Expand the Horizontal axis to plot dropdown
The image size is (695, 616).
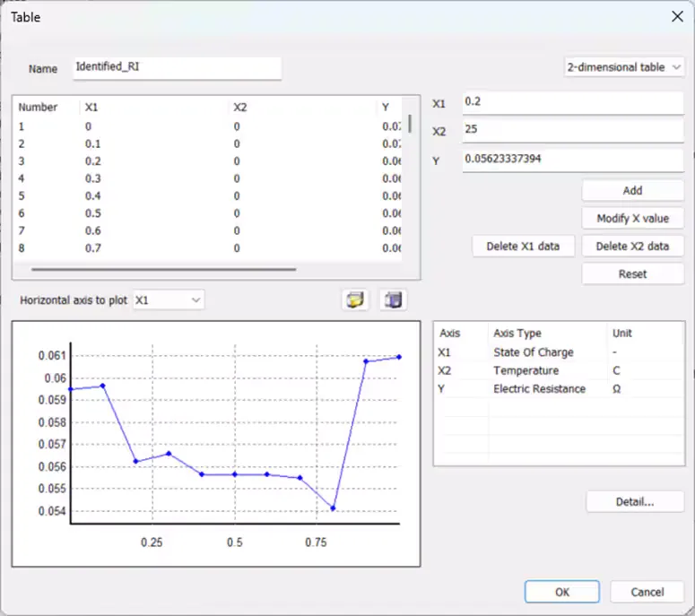[169, 300]
